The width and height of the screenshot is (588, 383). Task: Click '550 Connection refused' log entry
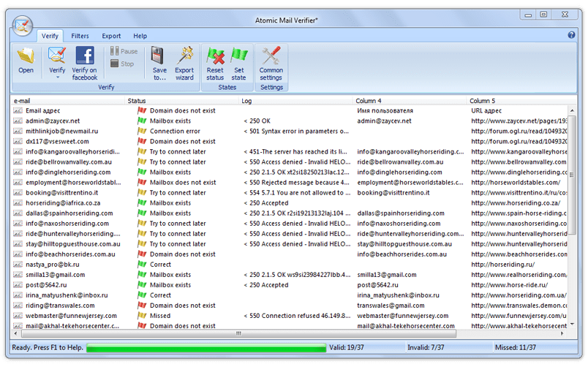(x=297, y=316)
